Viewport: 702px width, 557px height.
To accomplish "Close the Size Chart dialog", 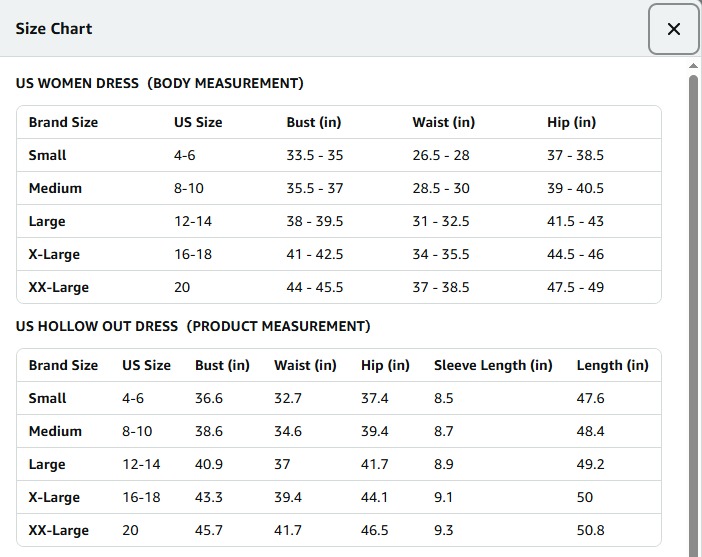I will [x=673, y=29].
